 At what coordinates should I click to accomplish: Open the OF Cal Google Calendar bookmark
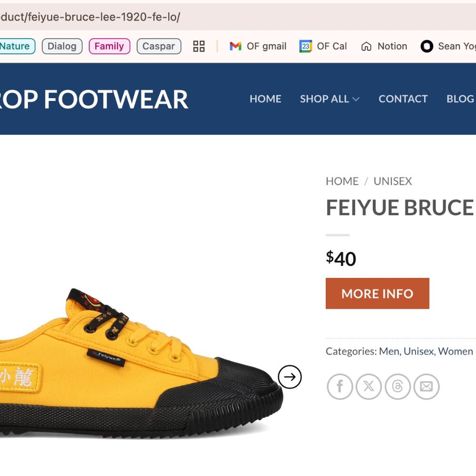coord(324,46)
